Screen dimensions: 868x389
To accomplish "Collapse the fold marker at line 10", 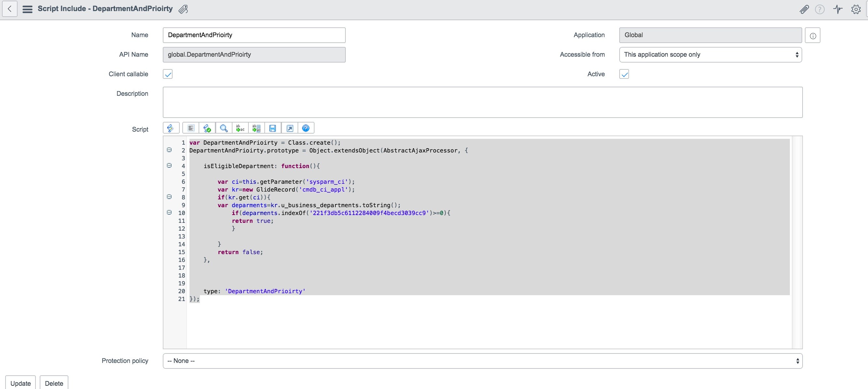I will 169,212.
